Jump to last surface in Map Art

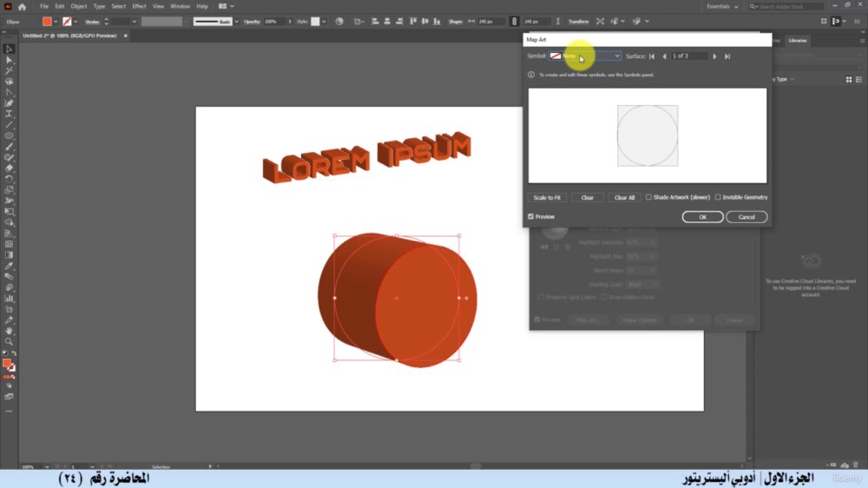pos(727,56)
